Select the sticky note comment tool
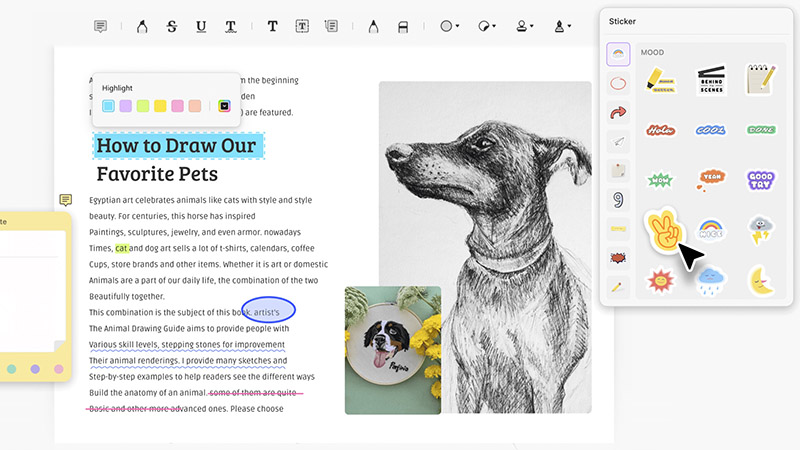The height and width of the screenshot is (450, 800). coord(101,26)
